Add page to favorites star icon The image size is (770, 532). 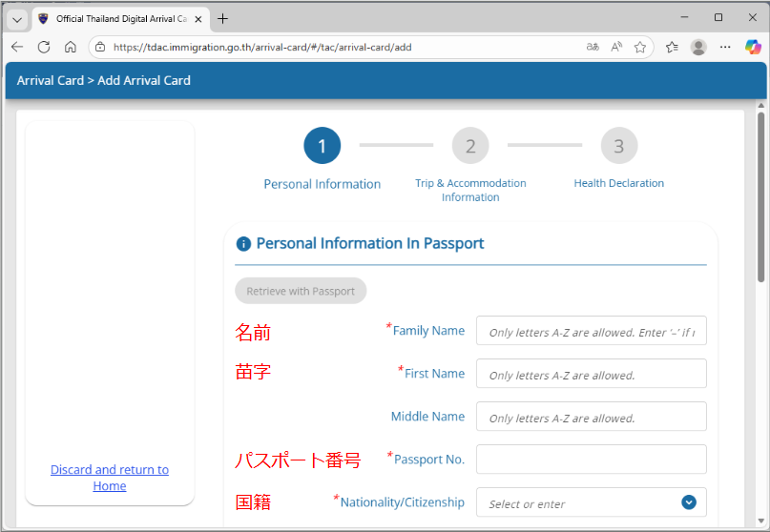coord(640,47)
